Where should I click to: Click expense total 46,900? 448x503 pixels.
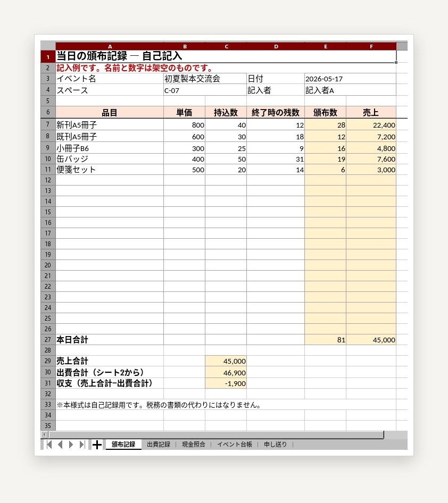tap(226, 372)
